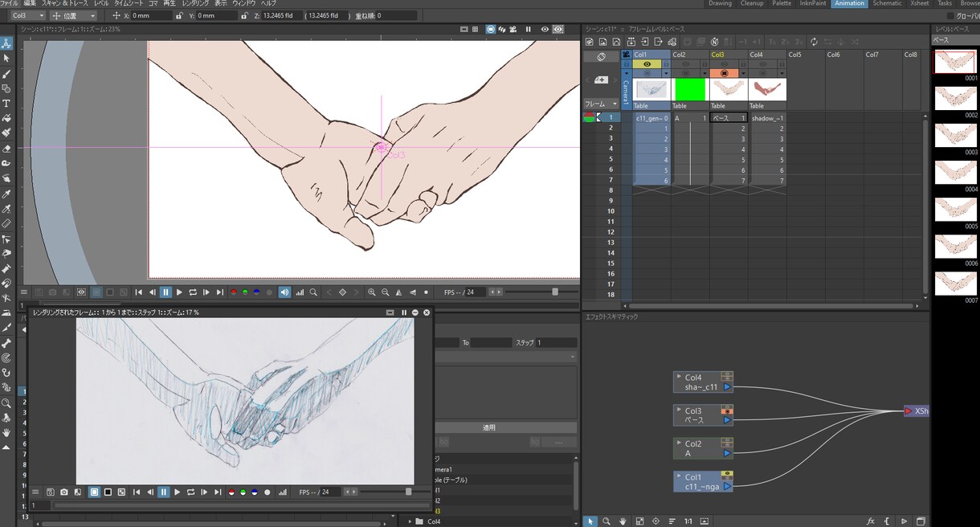Jump to first frame in main viewer
Screen dimensions: 980x527
139,292
